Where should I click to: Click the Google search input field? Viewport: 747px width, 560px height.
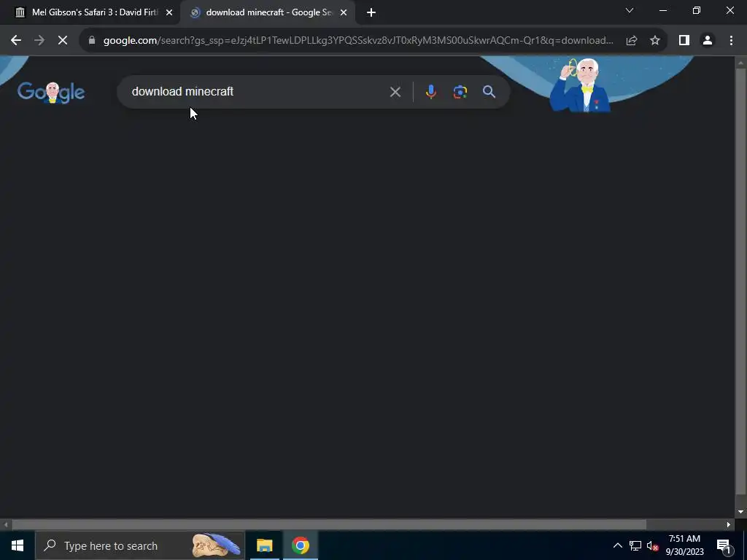(258, 92)
